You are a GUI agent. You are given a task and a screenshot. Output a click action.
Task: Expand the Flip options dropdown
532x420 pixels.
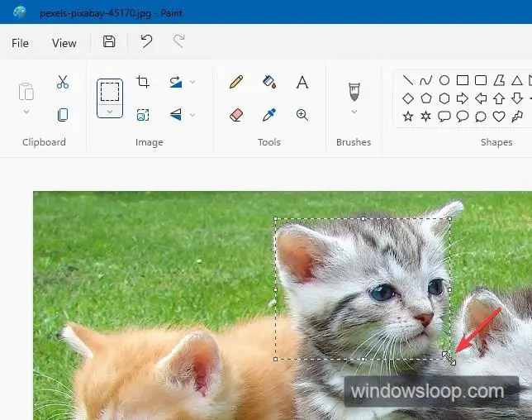192,115
